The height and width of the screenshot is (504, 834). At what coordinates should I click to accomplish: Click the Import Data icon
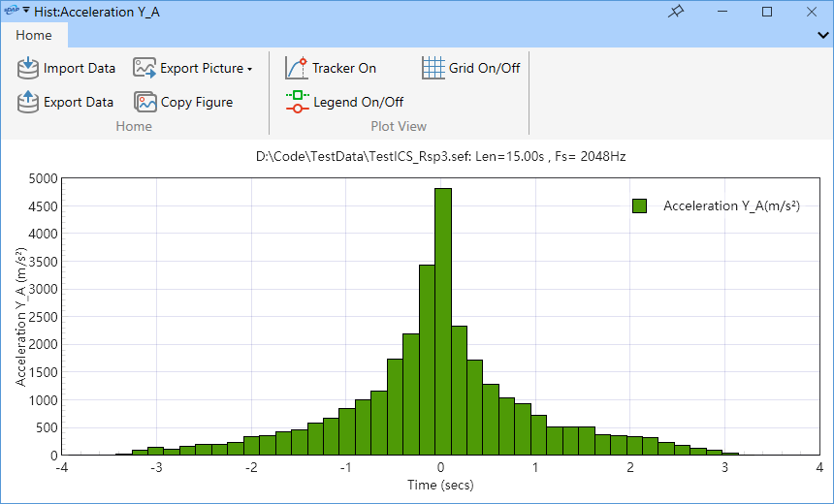(x=28, y=69)
